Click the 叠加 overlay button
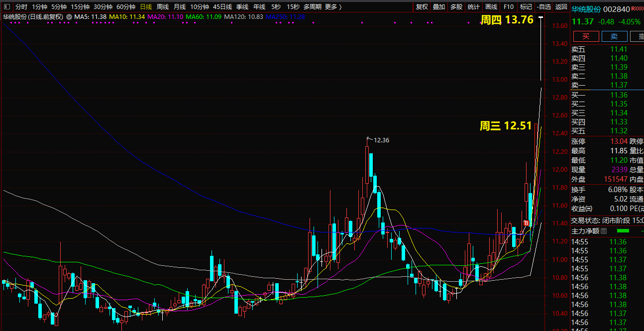Viewport: 644px width, 331px height. [x=439, y=7]
